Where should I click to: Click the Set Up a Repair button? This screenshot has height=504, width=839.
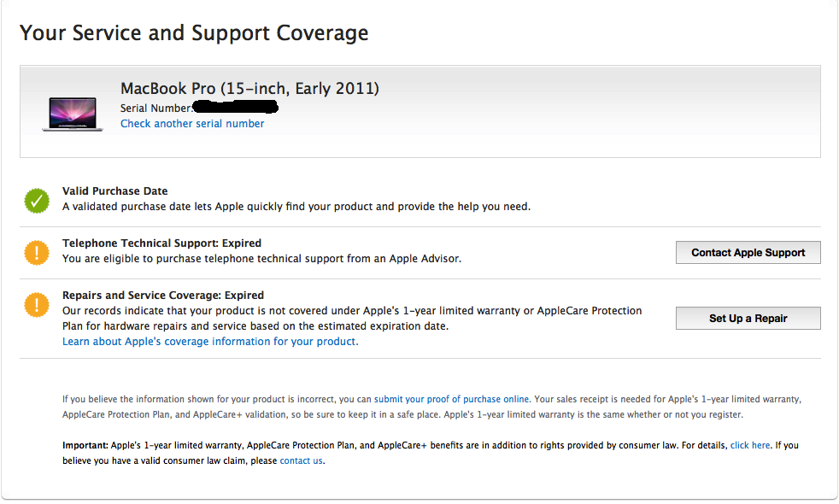(748, 319)
